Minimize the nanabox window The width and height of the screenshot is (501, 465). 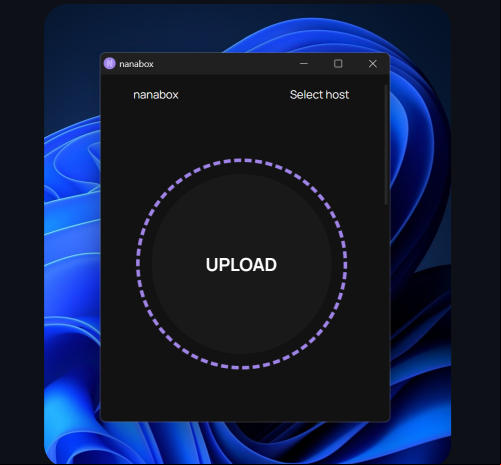point(304,63)
